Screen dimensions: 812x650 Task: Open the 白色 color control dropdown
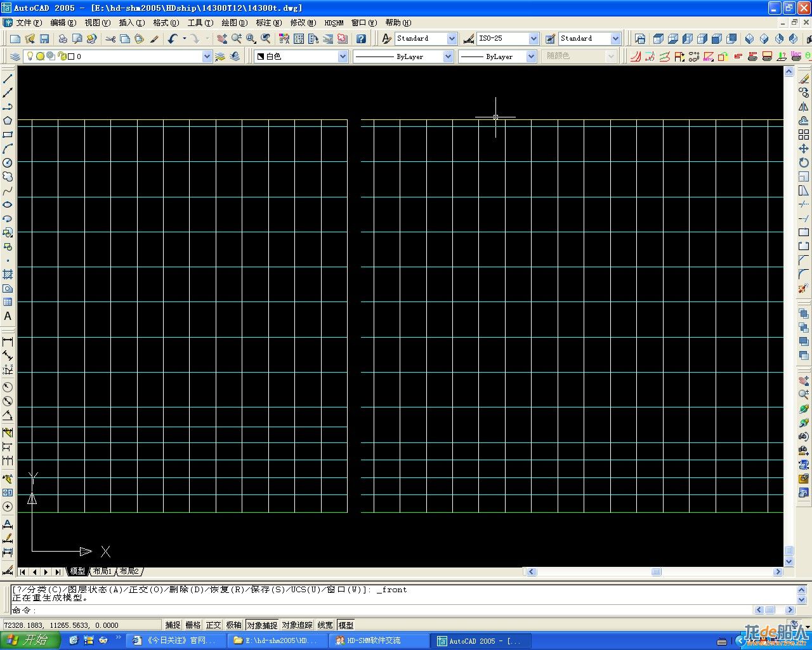343,56
